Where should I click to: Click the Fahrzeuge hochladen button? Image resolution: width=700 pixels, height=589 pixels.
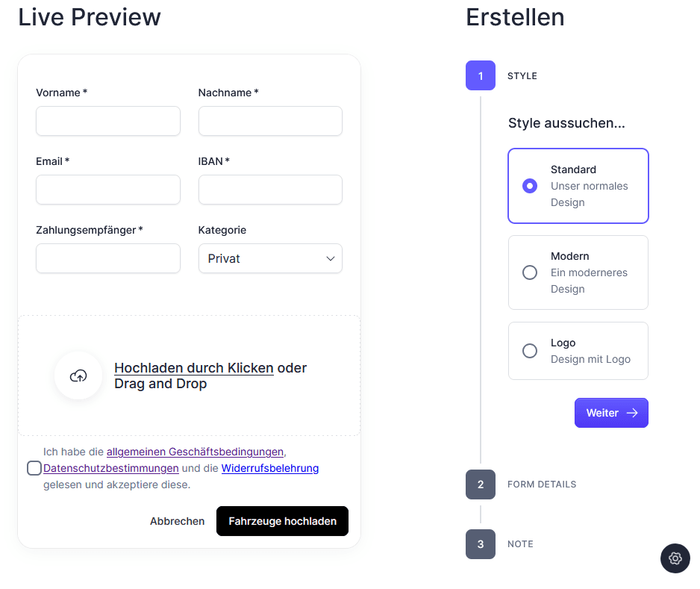[x=282, y=521]
